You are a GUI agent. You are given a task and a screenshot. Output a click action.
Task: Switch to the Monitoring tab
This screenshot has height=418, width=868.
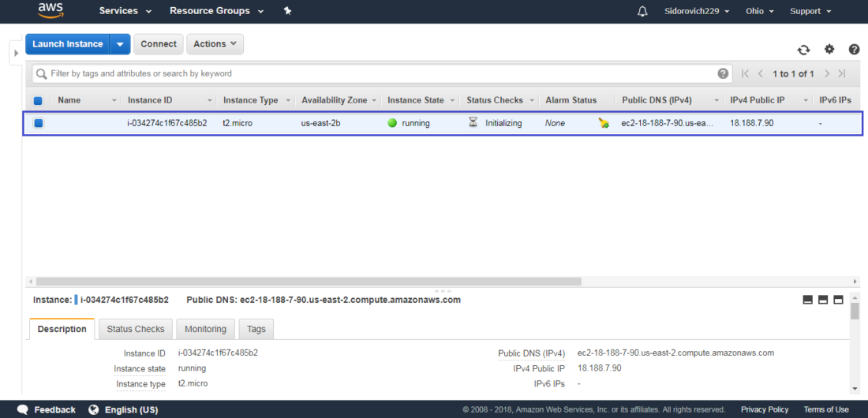pyautogui.click(x=205, y=329)
